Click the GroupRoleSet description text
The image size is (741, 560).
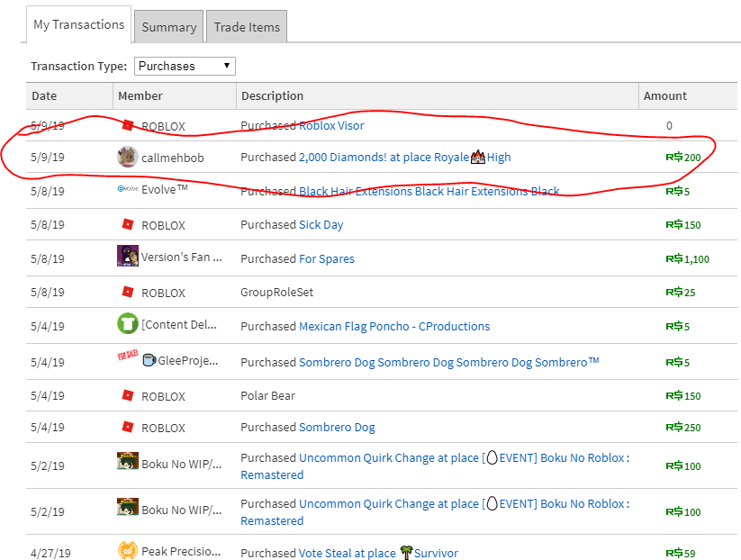tap(277, 293)
